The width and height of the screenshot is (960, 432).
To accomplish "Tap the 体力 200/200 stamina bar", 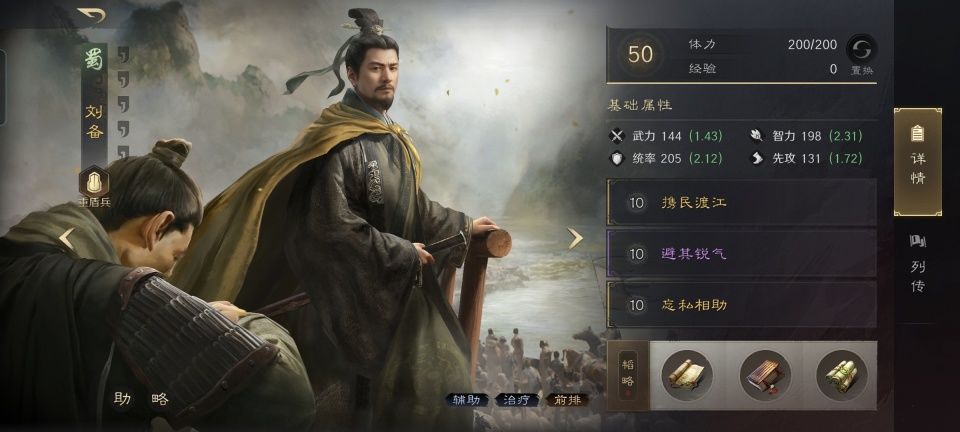I will [762, 45].
